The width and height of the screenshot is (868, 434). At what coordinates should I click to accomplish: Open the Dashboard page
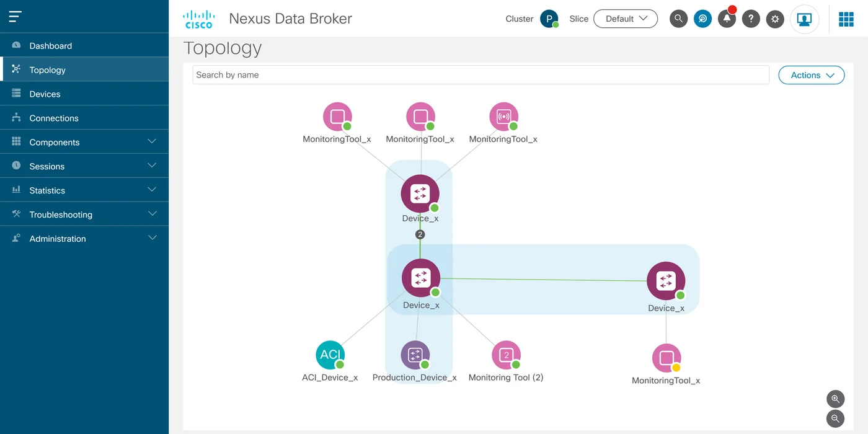(x=84, y=45)
